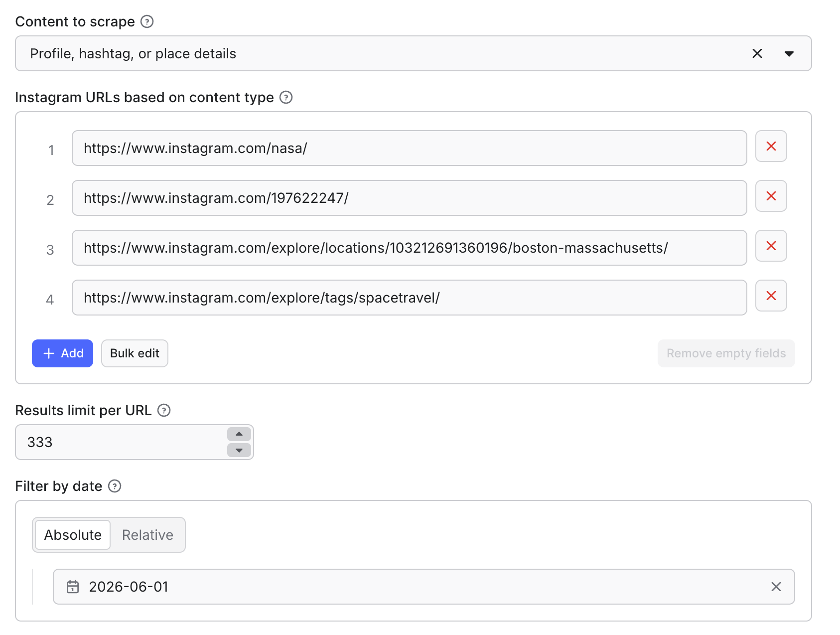Delete the 197622247 URL entry

click(771, 196)
